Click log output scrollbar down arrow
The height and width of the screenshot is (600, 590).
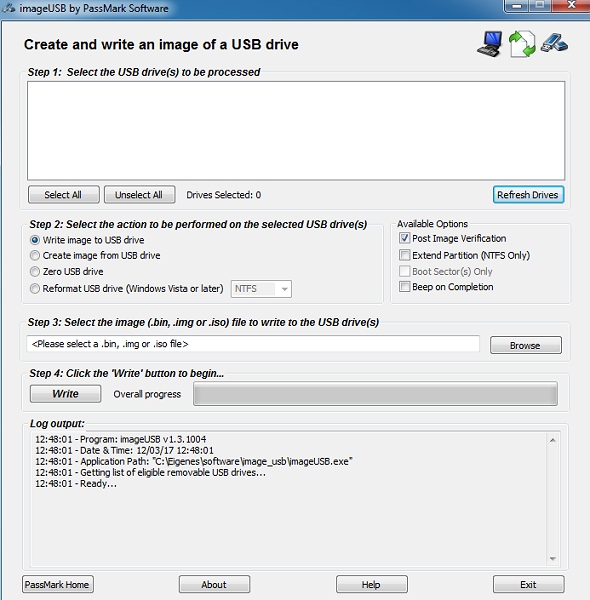click(x=553, y=559)
